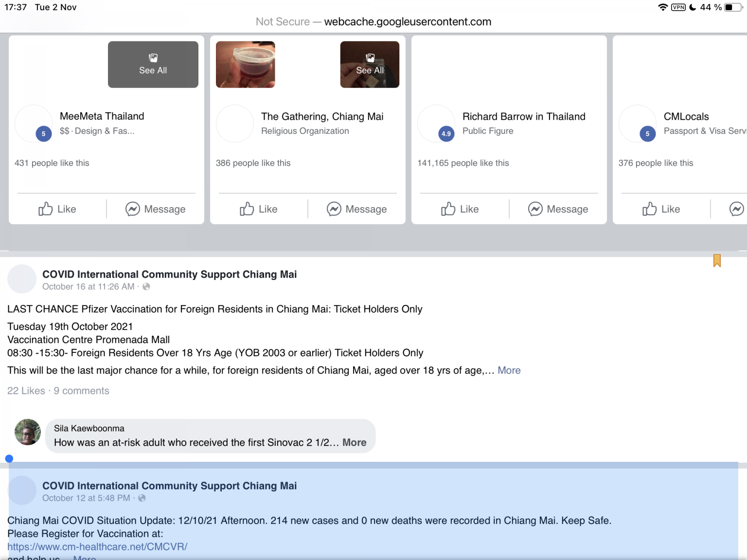
Task: Select 376 people like this text
Action: (x=656, y=163)
